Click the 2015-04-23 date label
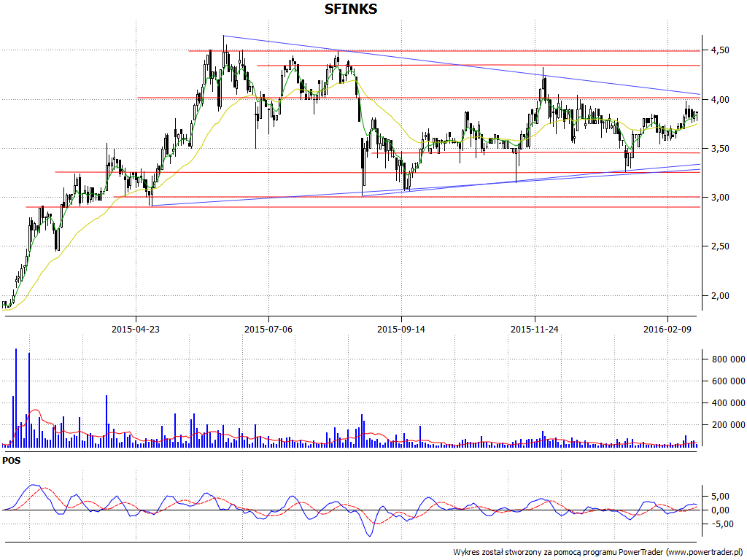This screenshot has width=747, height=560. (x=136, y=329)
